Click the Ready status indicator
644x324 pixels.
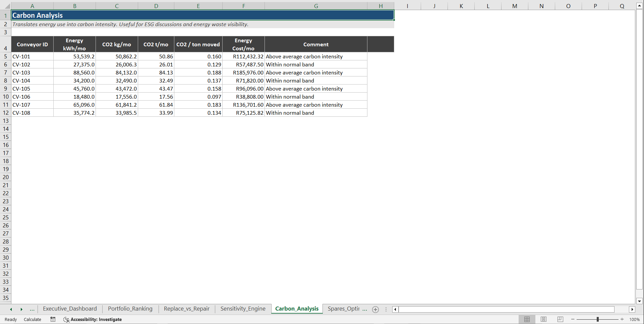(x=11, y=319)
